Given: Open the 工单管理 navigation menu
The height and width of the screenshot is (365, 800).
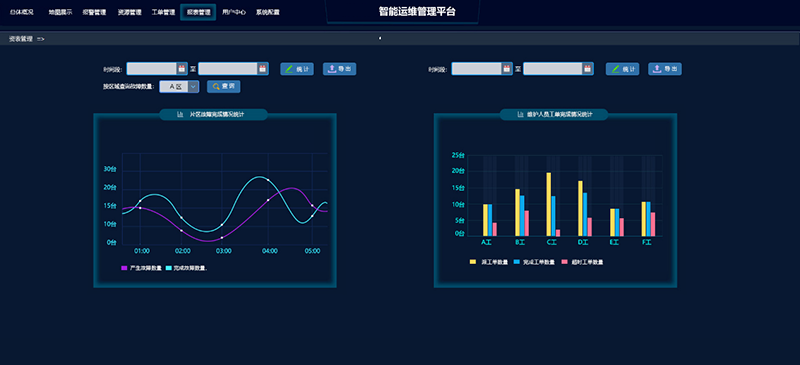Looking at the screenshot, I should point(163,12).
